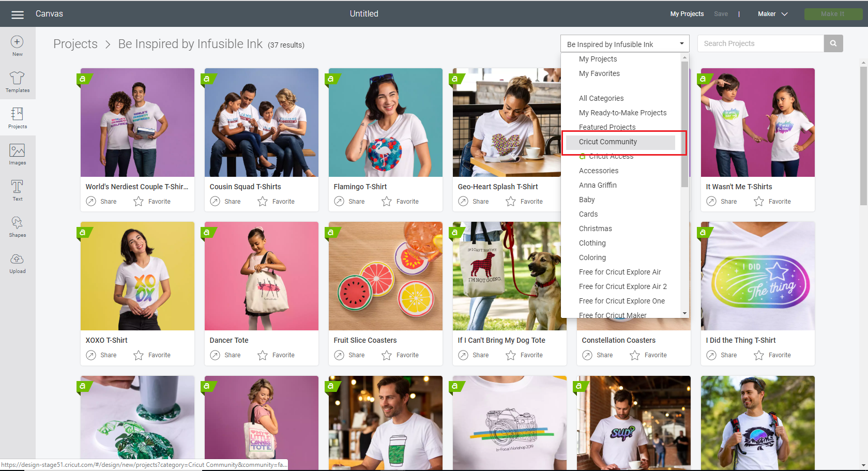Open I Did the Thing T-Shirt thumbnail

[x=758, y=276]
